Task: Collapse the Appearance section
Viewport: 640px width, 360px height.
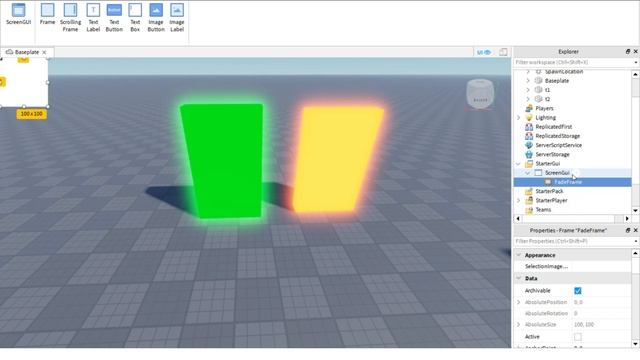Action: pyautogui.click(x=519, y=255)
